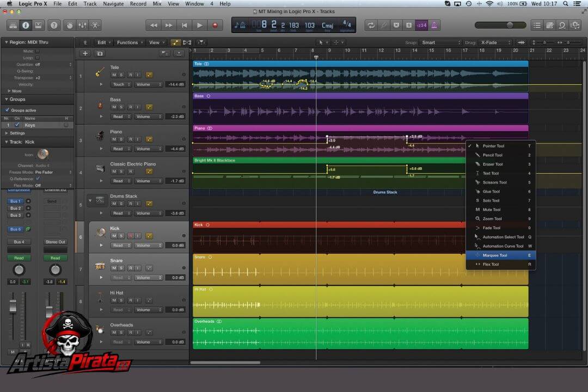This screenshot has height=392, width=588.
Task: Add a new track with plus button
Action: [85, 54]
